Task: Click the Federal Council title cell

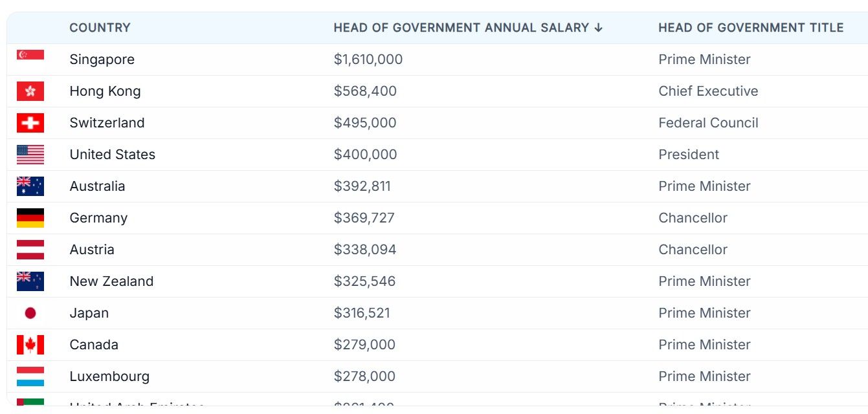Action: point(708,123)
